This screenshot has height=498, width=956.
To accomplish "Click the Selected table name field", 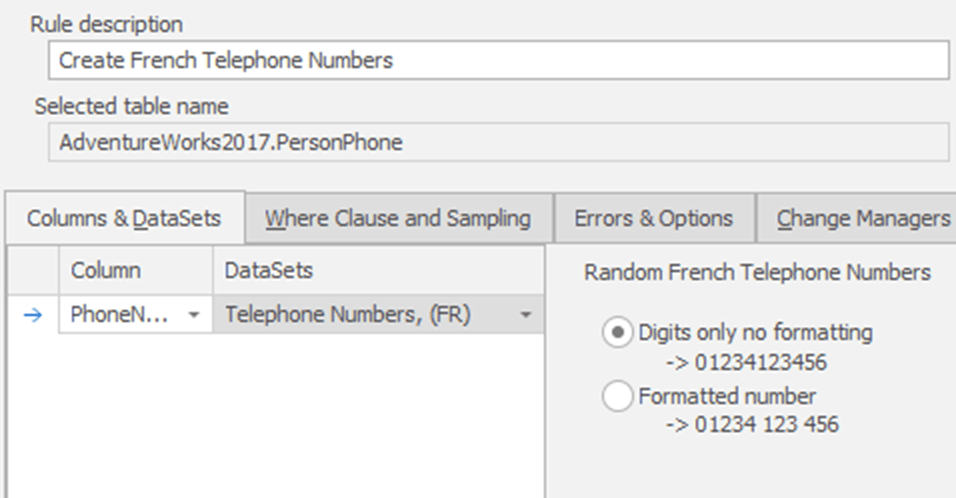I will click(499, 142).
